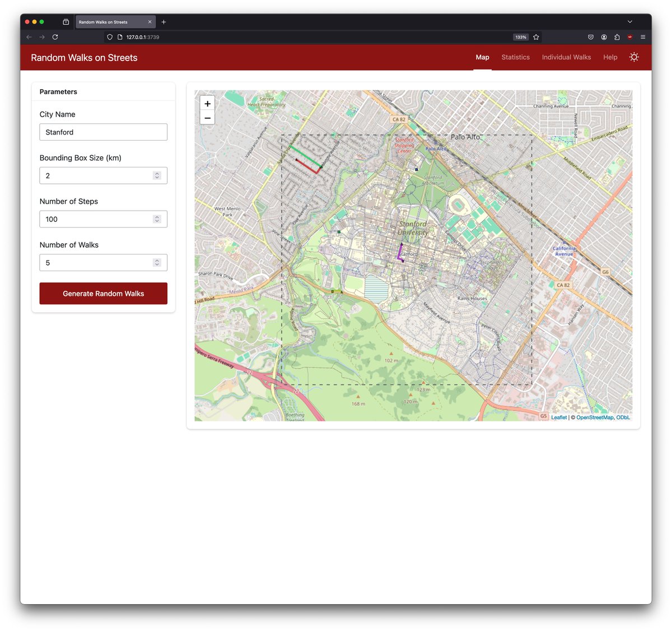Open the tab history view icon

point(66,22)
